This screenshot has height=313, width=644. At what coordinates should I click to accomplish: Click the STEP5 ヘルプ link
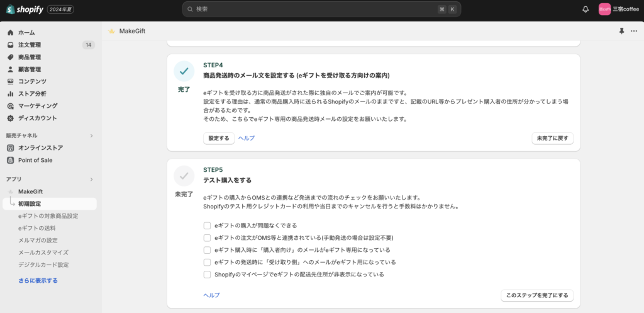pyautogui.click(x=211, y=295)
